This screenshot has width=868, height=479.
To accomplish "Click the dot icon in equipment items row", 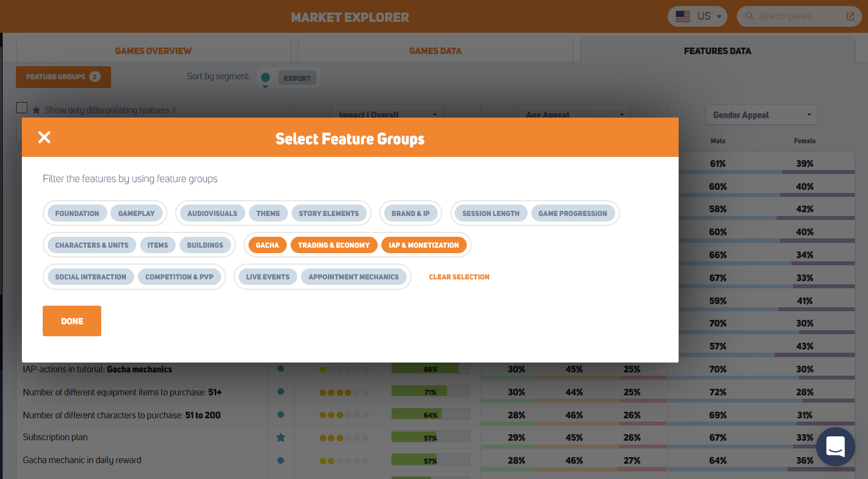I will 281,392.
